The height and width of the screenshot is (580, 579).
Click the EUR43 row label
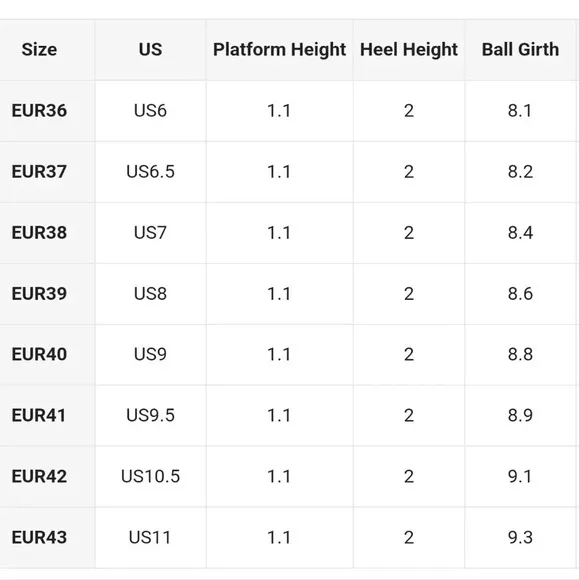39,537
